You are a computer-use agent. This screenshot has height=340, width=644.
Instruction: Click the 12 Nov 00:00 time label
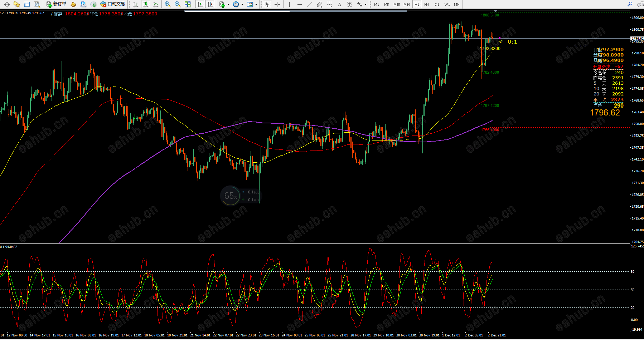(17, 335)
